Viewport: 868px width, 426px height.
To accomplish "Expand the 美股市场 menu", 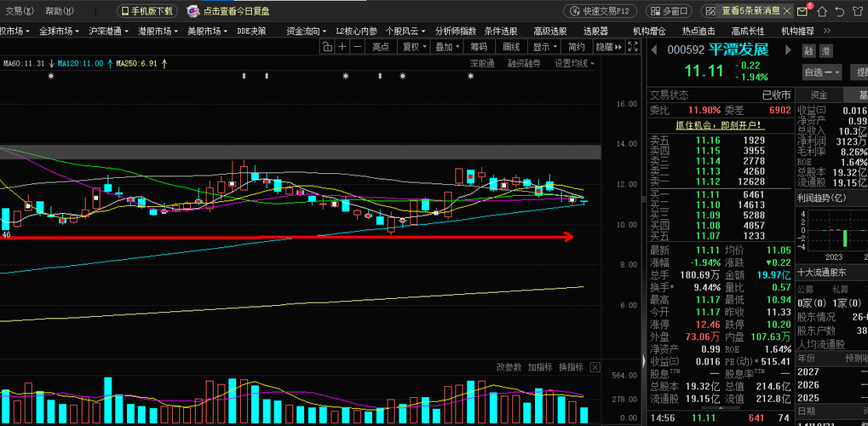I will (x=208, y=31).
